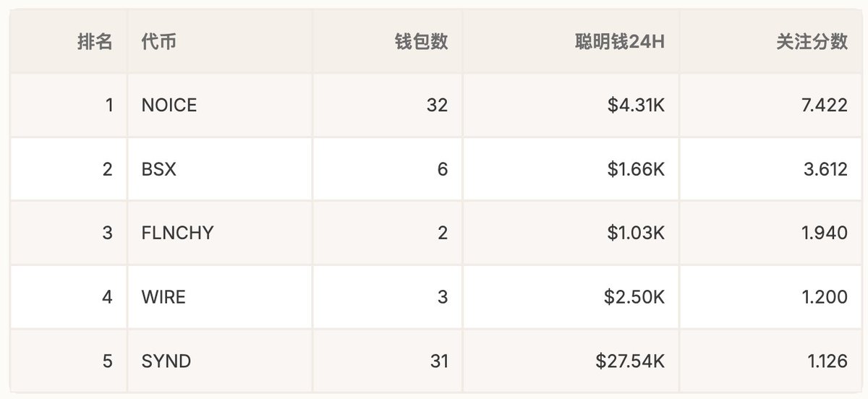Click the $1.03K value for FLNCHY
The width and height of the screenshot is (868, 399).
coord(636,233)
